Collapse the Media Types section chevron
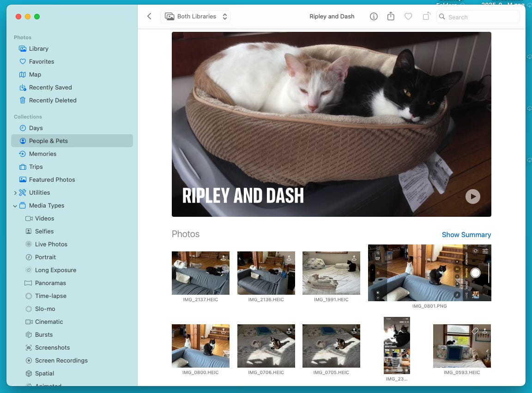Screen dimensions: 532x393 [15, 206]
